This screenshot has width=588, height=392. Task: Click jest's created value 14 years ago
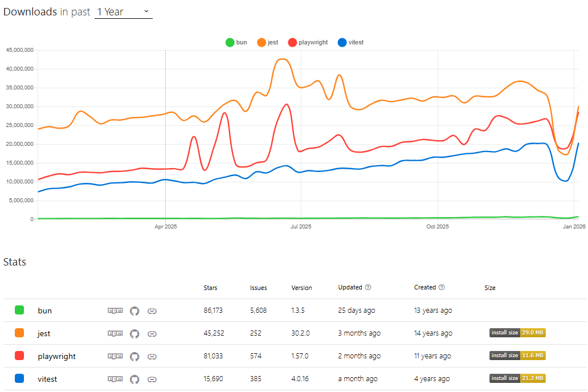tap(433, 333)
